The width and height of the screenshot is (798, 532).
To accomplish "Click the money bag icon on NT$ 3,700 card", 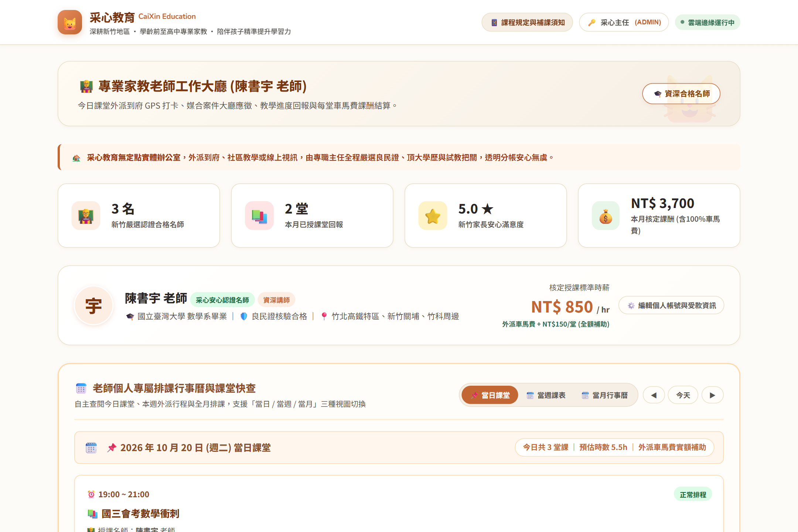I will coord(606,216).
